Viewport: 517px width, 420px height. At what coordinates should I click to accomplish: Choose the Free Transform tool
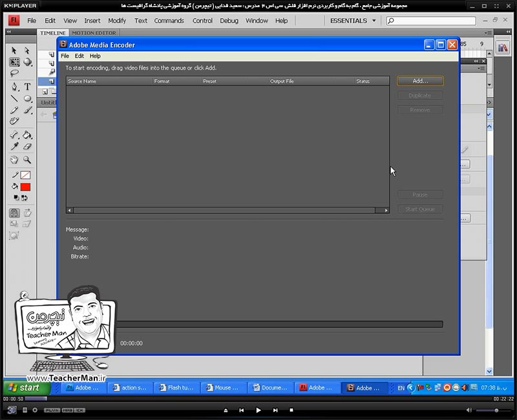pos(14,62)
